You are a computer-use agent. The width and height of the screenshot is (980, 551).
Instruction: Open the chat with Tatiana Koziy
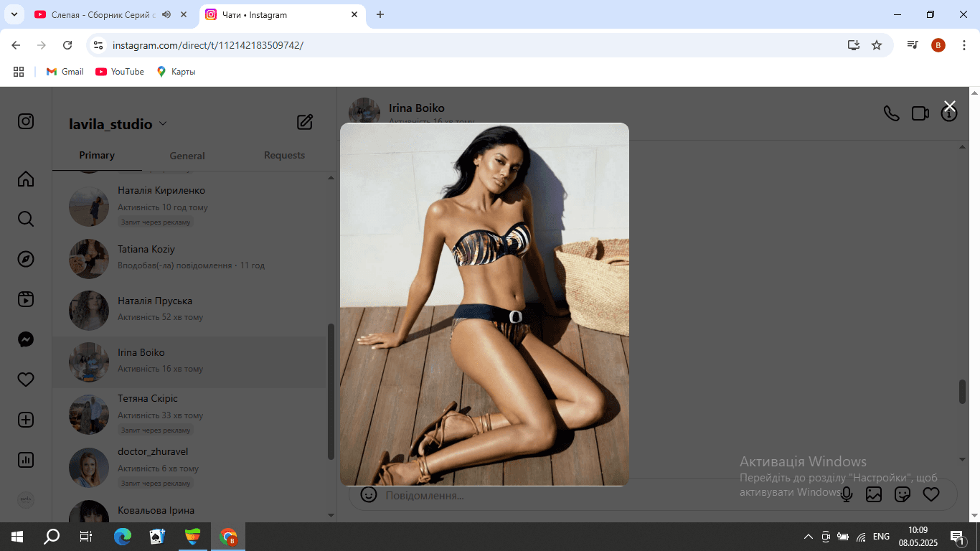pyautogui.click(x=190, y=258)
